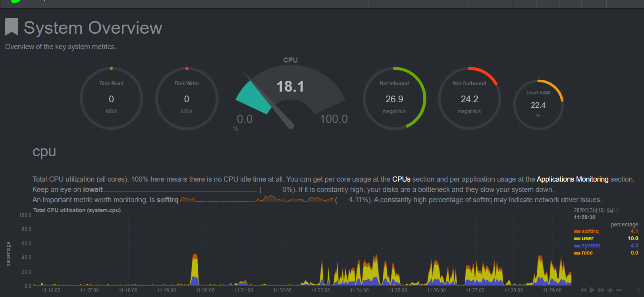The height and width of the screenshot is (297, 644).
Task: Toggle the user dimension in legend
Action: 588,239
